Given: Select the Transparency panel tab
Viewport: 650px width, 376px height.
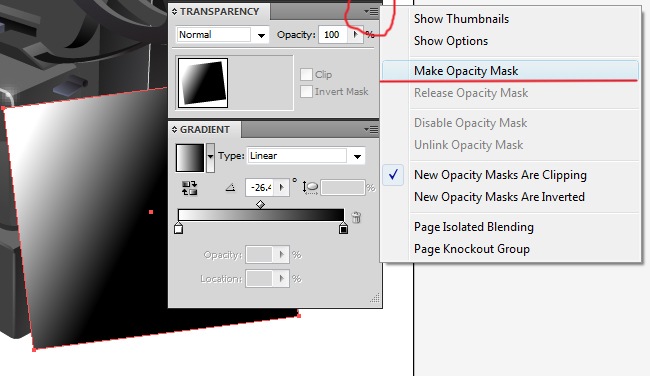Looking at the screenshot, I should point(219,12).
